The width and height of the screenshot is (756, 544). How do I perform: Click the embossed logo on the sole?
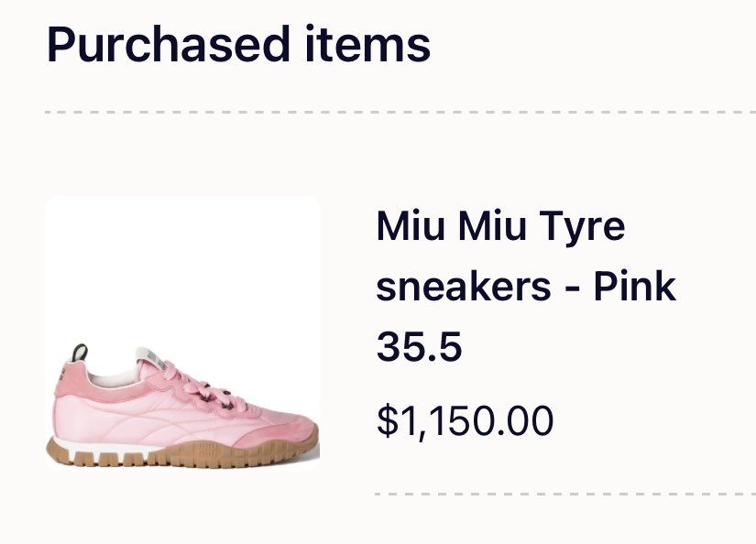tap(208, 451)
